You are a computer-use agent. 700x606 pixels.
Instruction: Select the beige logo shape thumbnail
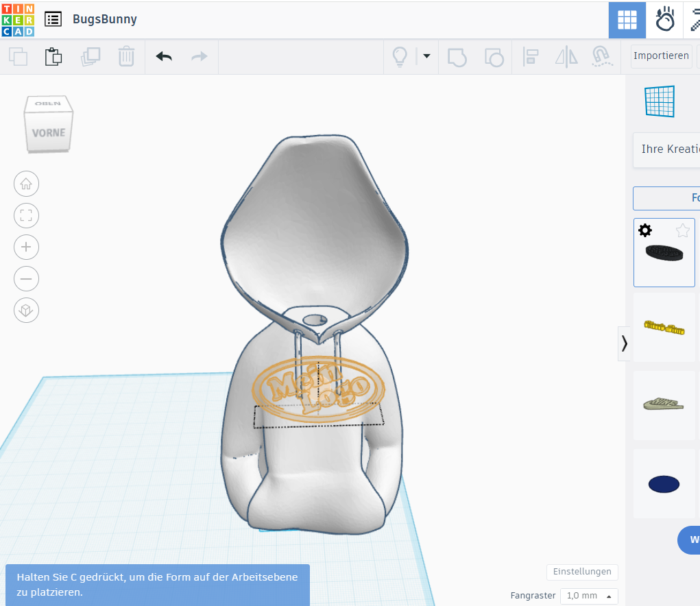tap(664, 405)
